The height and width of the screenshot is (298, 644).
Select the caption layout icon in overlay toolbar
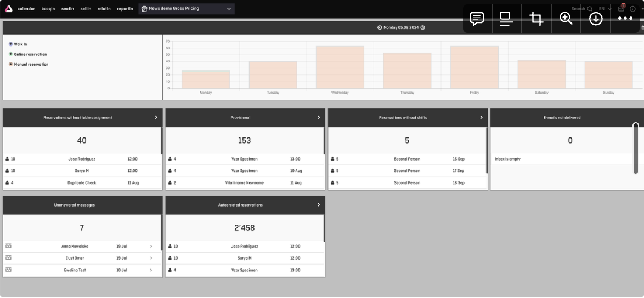pyautogui.click(x=506, y=19)
